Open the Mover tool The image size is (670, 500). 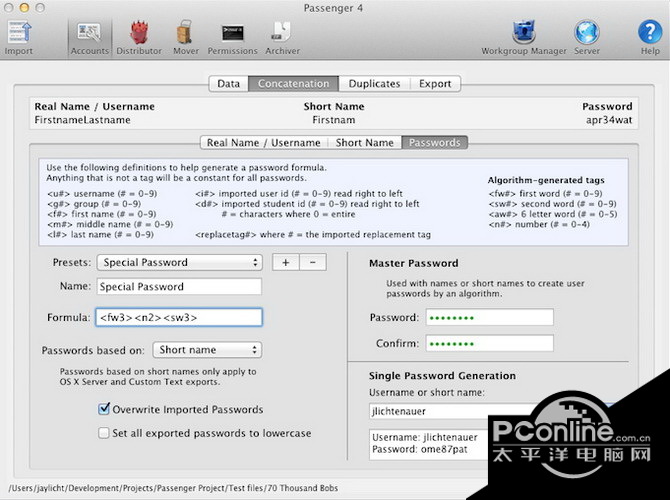185,38
